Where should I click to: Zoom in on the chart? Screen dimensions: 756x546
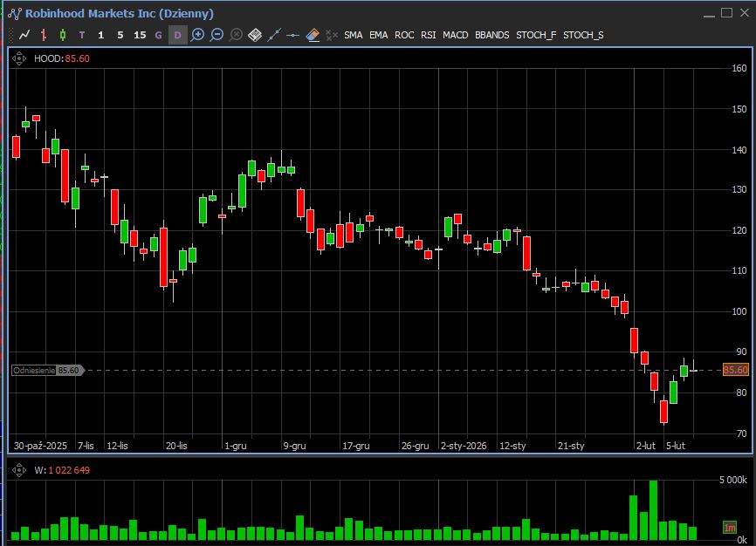pyautogui.click(x=197, y=35)
